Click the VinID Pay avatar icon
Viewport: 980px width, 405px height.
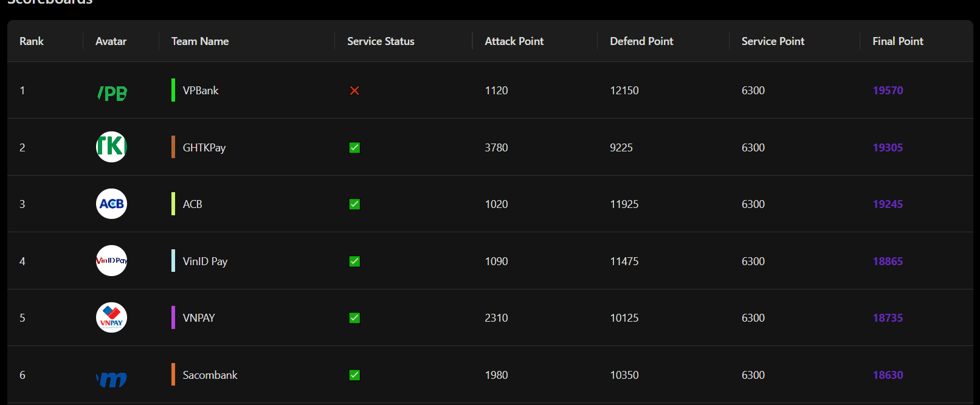point(111,261)
